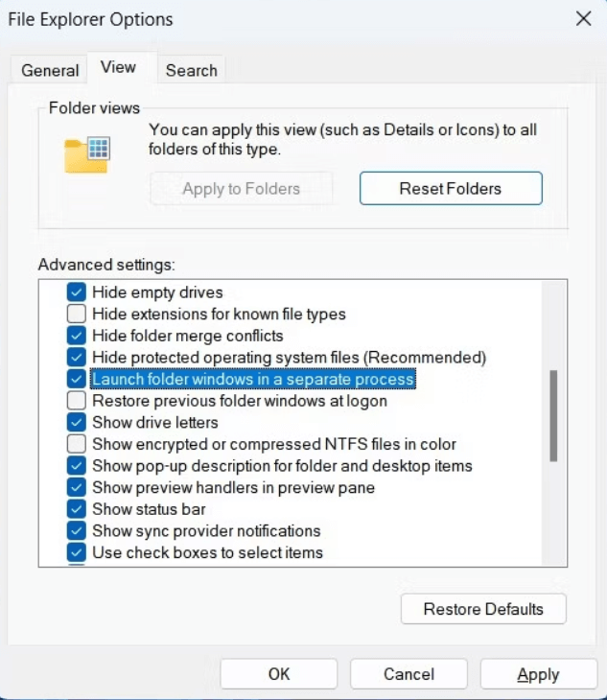
Task: Uncheck the Show status bar checkbox
Action: [77, 509]
